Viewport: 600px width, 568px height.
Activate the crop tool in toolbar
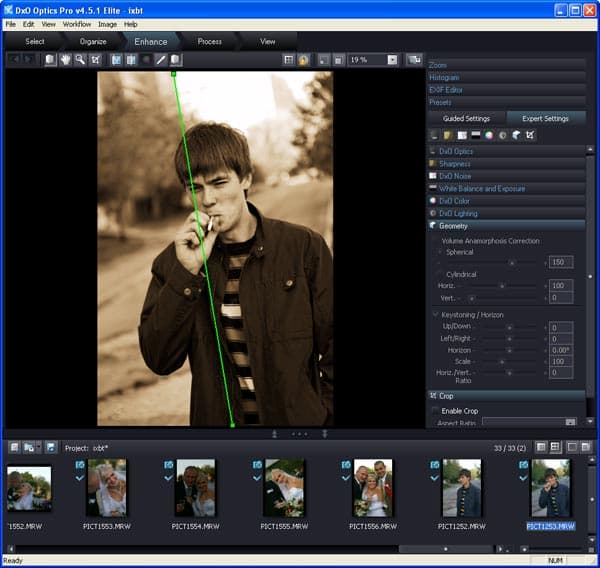coord(95,60)
